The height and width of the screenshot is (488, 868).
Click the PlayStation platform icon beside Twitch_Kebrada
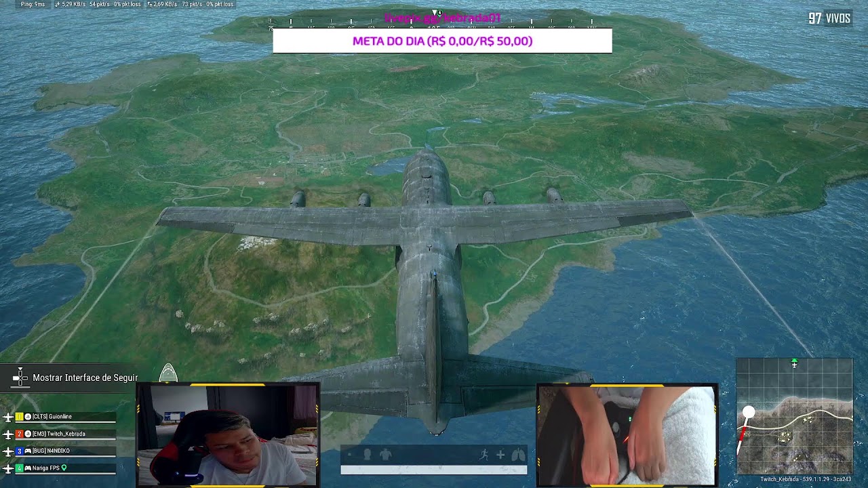tap(28, 434)
